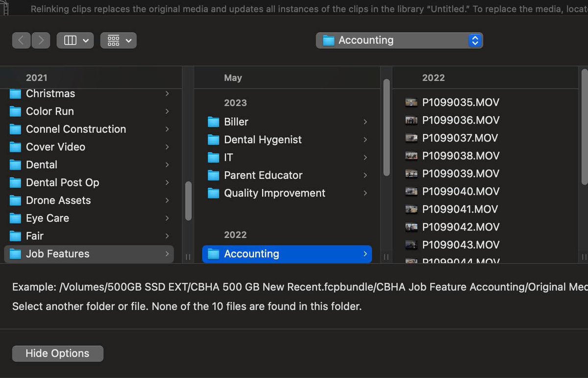Image resolution: width=588 pixels, height=378 pixels.
Task: Open the Accounting location path popup
Action: tap(399, 40)
